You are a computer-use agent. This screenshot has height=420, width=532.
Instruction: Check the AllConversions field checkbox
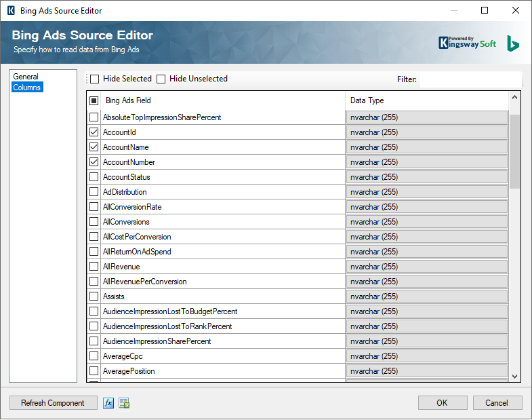tap(94, 222)
